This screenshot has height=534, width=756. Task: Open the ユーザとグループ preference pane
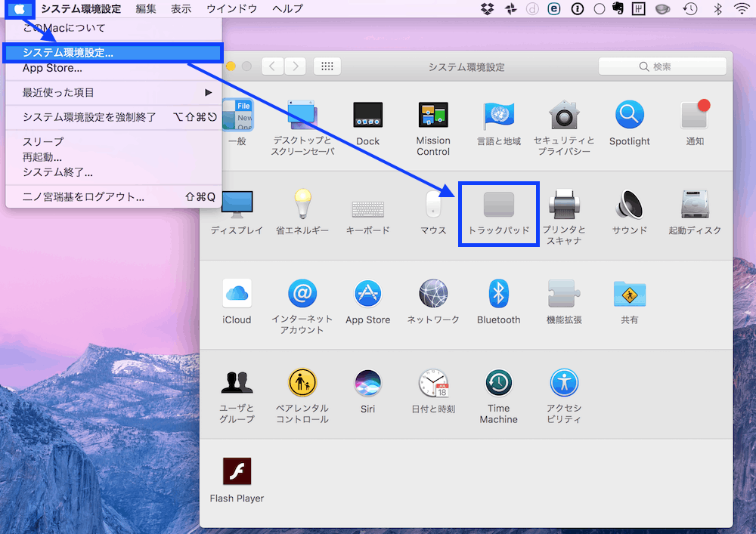[237, 396]
